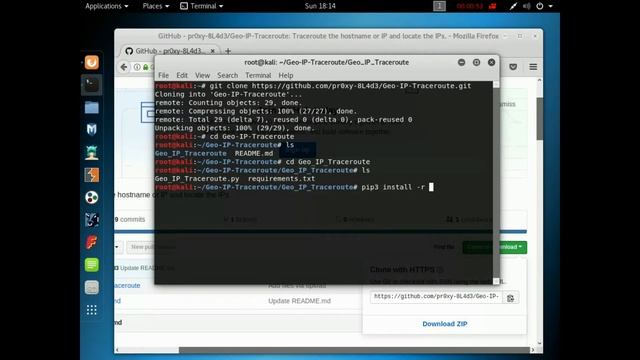This screenshot has height=360, width=640.
Task: Click the terminal vertical scrollbar
Action: 496,182
